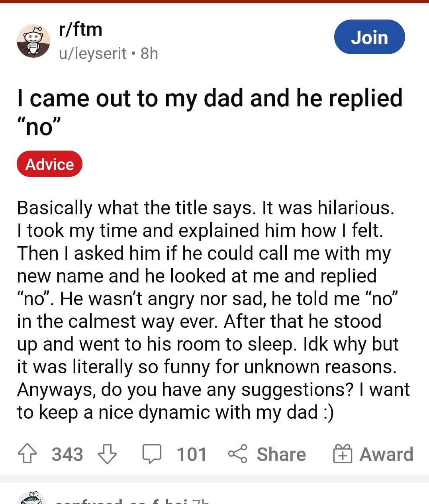
Task: Tap the share arrow icon
Action: coord(238,454)
